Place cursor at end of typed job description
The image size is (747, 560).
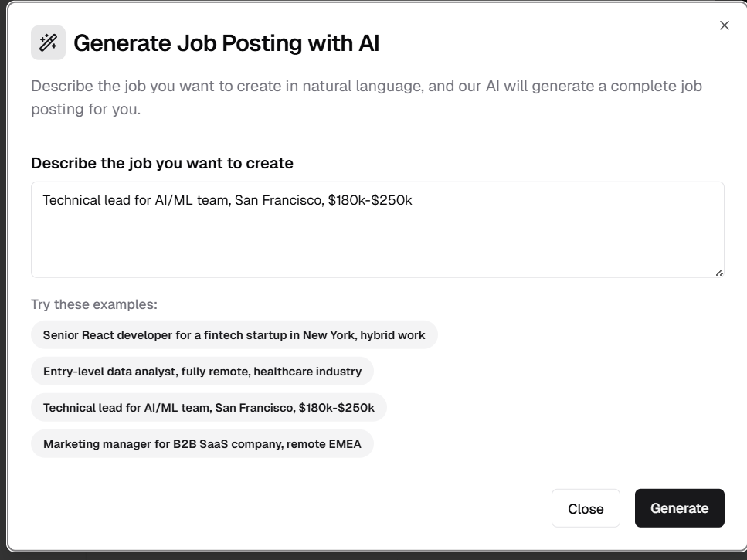[413, 201]
